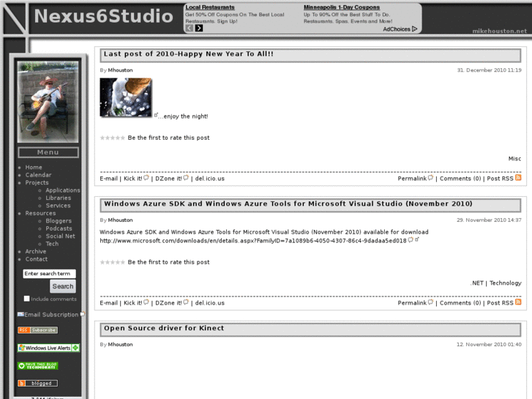
Task: Click E-mail link under New Year post
Action: pyautogui.click(x=108, y=179)
